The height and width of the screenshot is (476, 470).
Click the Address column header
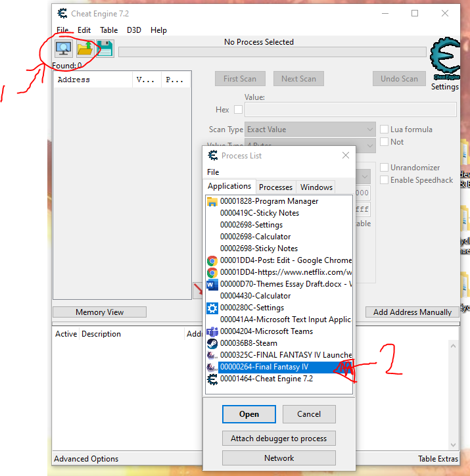93,80
